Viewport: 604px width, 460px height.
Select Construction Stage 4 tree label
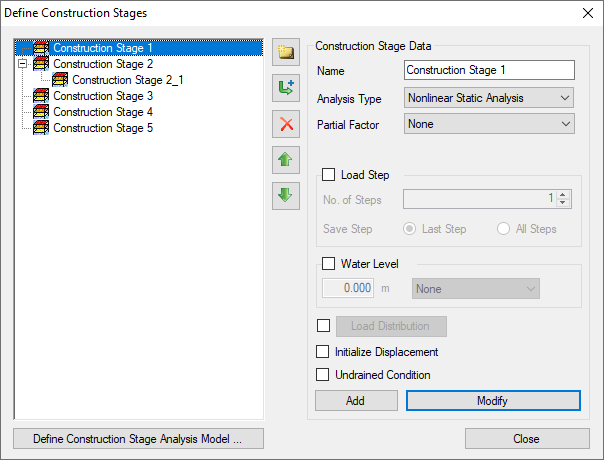click(103, 112)
